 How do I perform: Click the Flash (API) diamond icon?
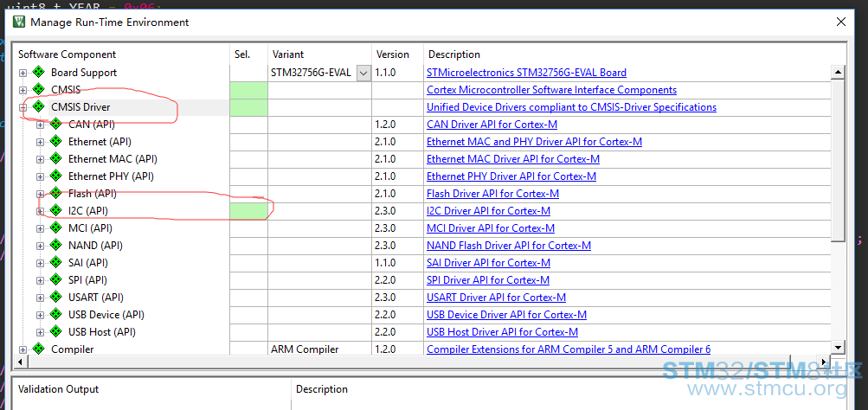[55, 193]
